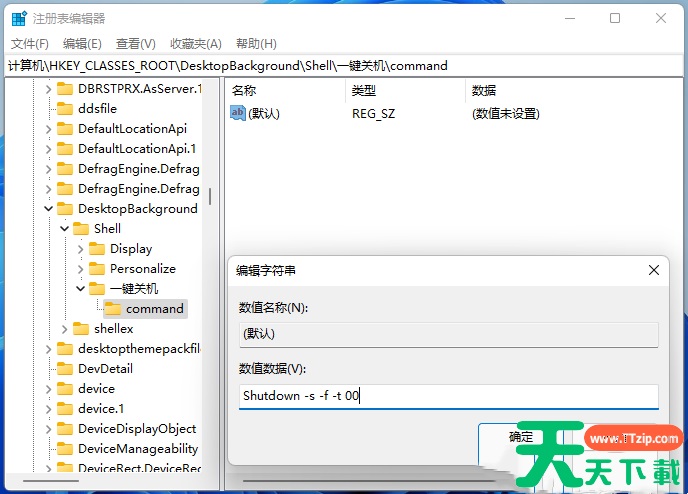Image resolution: width=688 pixels, height=494 pixels.
Task: Confirm with the 确定 button
Action: [x=520, y=437]
